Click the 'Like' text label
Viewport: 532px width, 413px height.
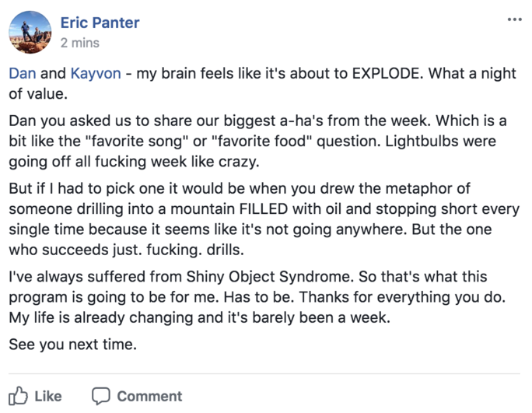pyautogui.click(x=48, y=397)
